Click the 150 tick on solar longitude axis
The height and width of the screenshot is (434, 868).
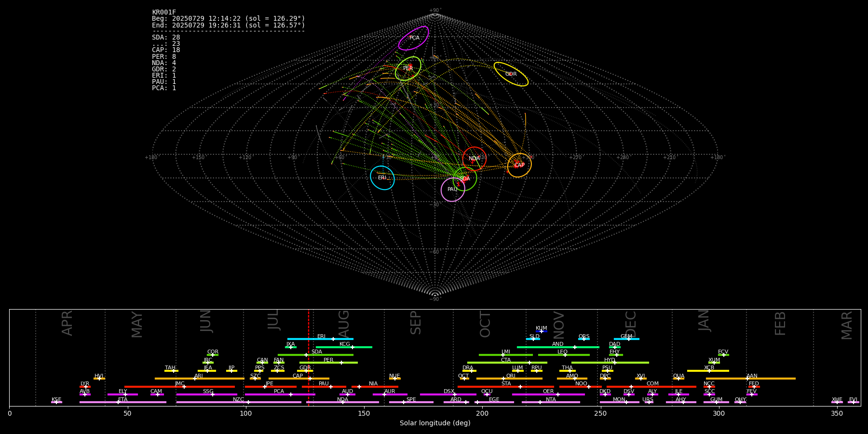click(x=364, y=414)
